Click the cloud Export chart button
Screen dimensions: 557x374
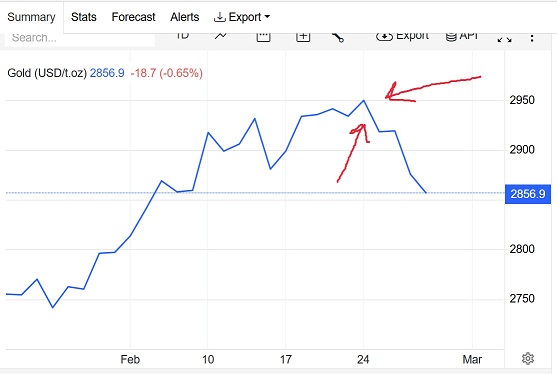point(402,37)
